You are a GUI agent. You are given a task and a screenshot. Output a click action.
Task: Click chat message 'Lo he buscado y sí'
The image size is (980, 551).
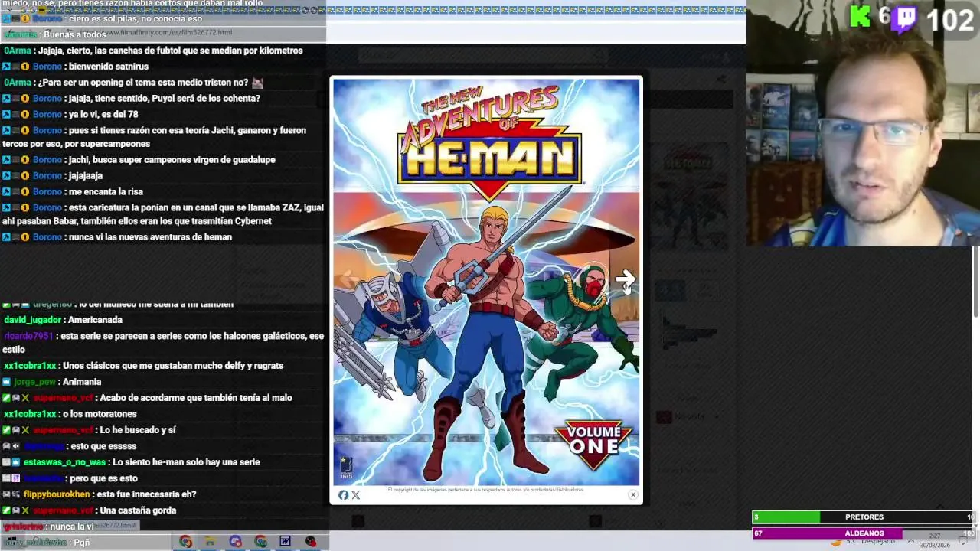tap(138, 430)
